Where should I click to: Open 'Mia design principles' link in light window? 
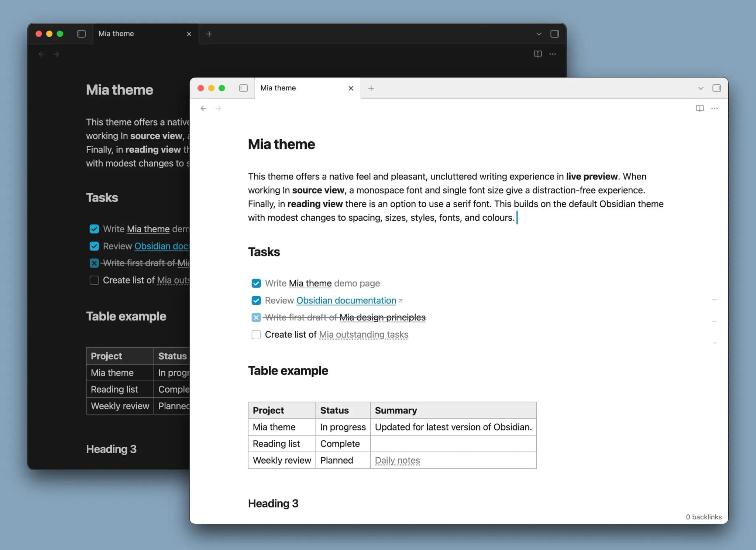point(382,317)
